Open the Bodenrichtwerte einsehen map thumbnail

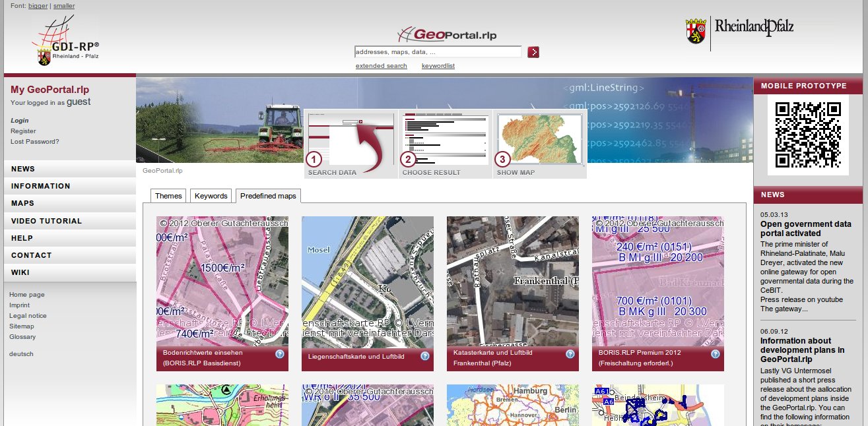pyautogui.click(x=222, y=282)
